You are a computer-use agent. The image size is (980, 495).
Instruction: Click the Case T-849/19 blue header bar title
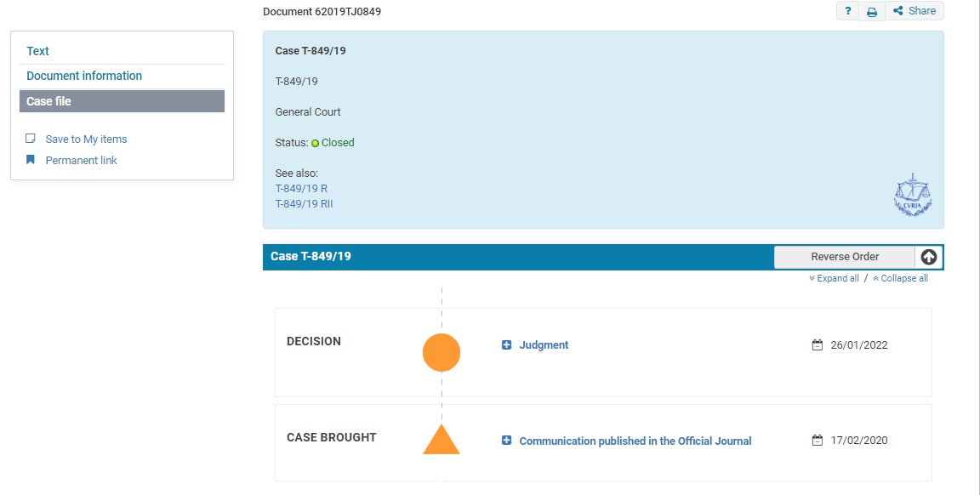(x=311, y=256)
